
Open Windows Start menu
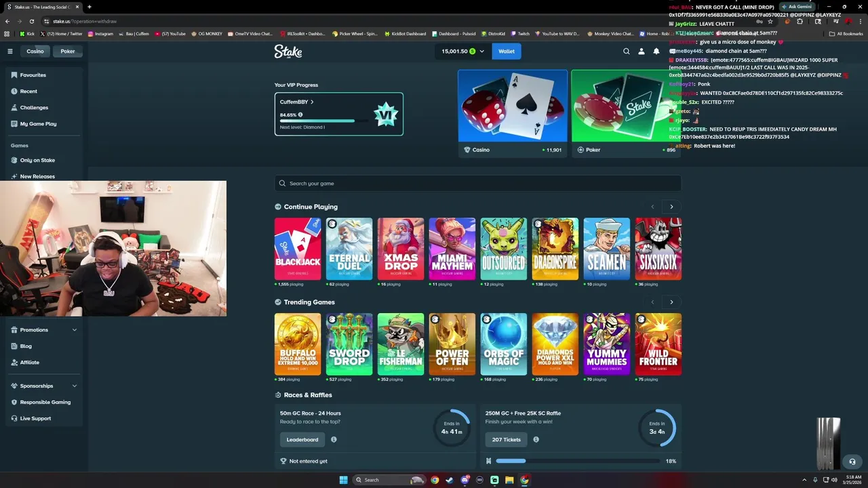343,480
